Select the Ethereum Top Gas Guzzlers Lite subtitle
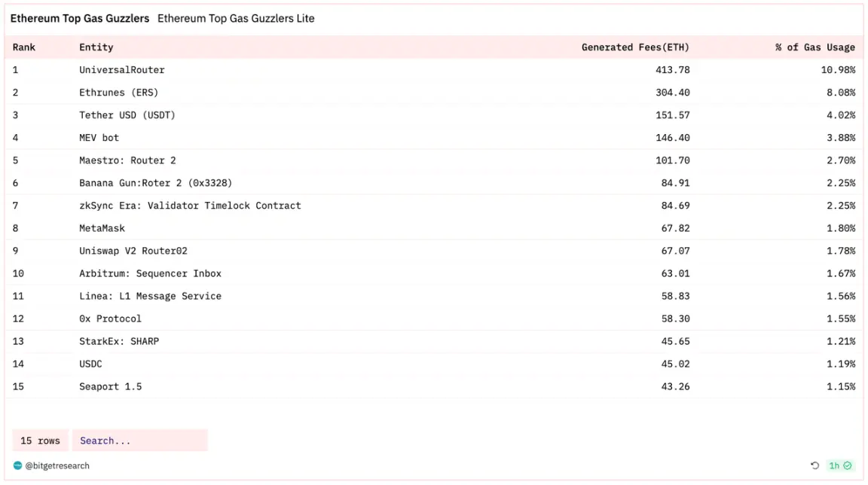 [236, 18]
